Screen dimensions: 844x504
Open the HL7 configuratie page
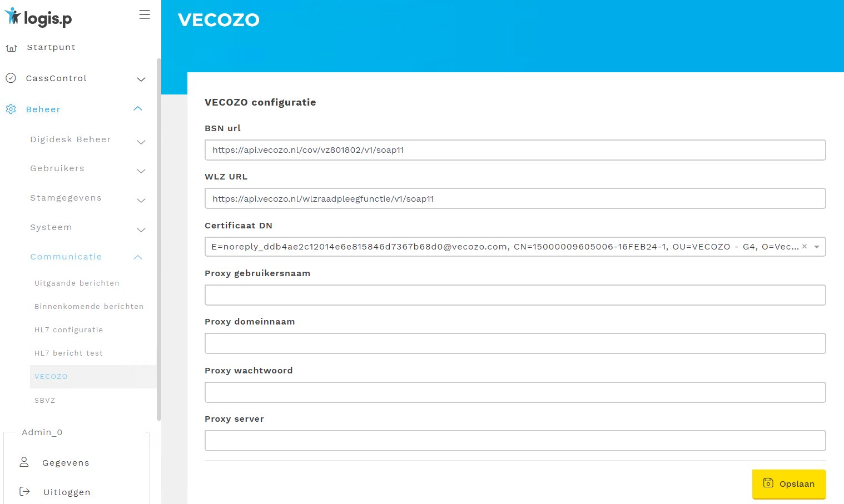[x=68, y=330]
